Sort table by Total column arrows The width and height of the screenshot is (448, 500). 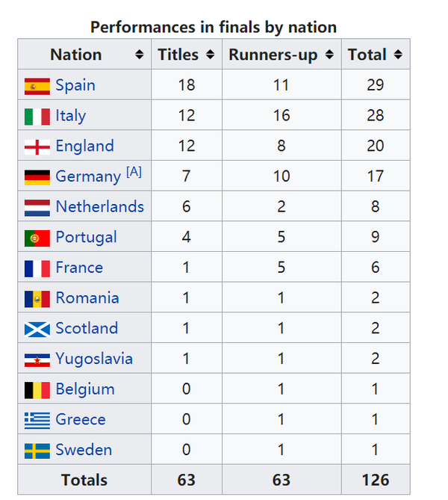click(398, 55)
